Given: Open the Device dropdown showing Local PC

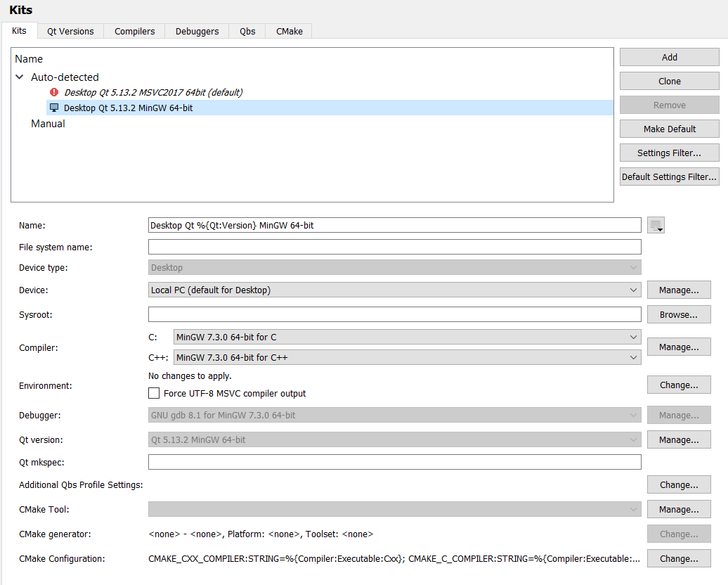Looking at the screenshot, I should click(395, 290).
